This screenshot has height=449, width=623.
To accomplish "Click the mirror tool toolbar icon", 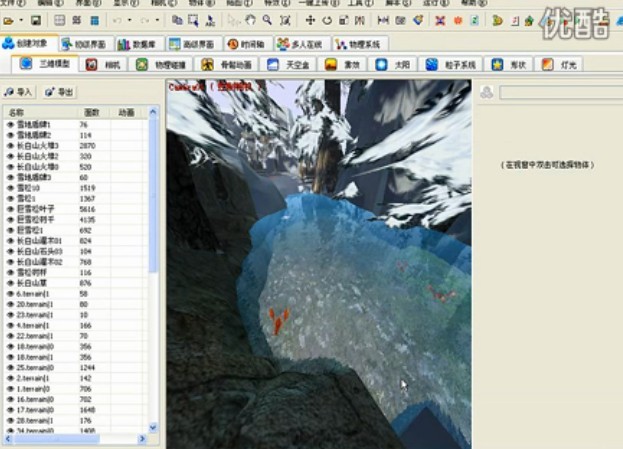I will point(360,20).
